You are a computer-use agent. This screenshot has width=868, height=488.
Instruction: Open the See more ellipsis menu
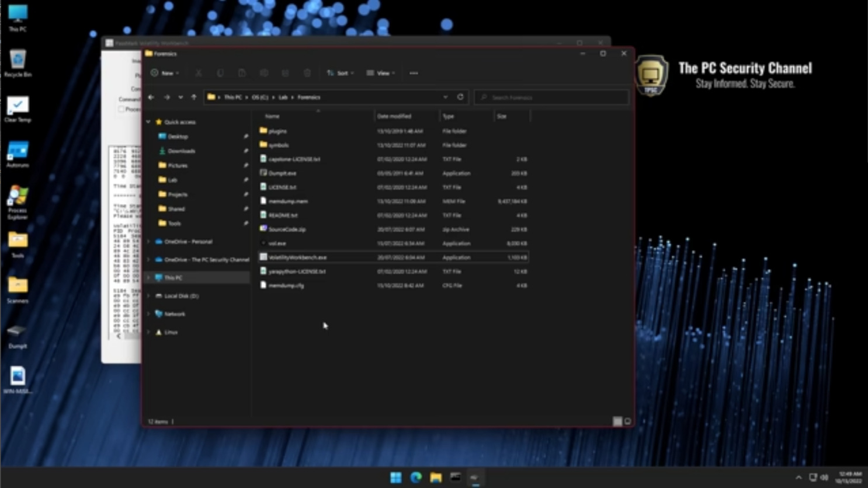pos(414,73)
